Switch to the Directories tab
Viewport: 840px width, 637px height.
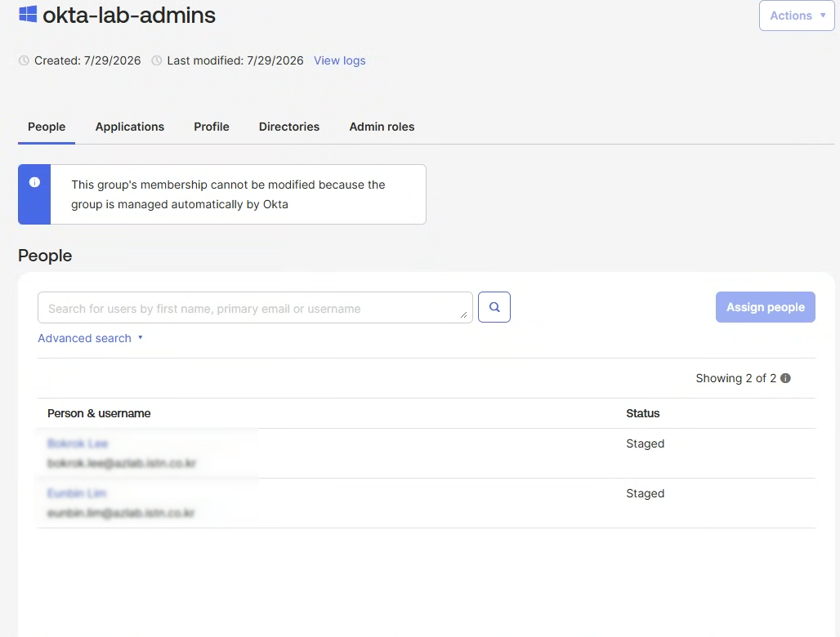click(289, 127)
